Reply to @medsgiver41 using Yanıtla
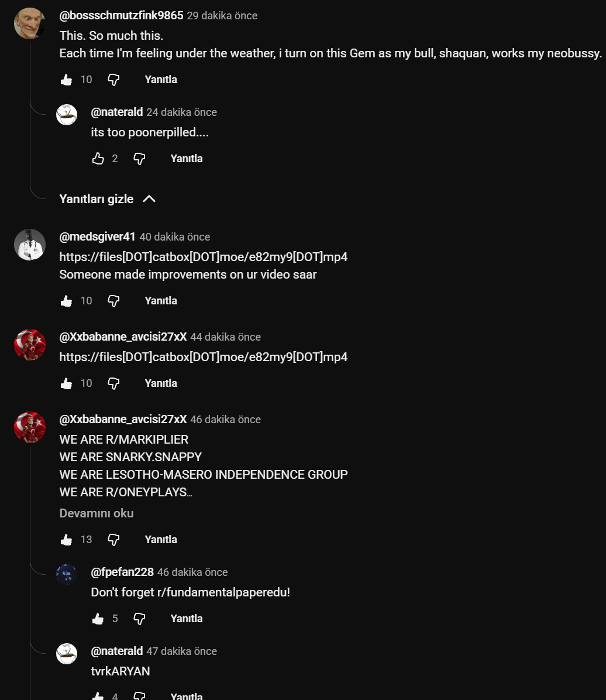Screen dimensions: 606x700 coord(161,301)
